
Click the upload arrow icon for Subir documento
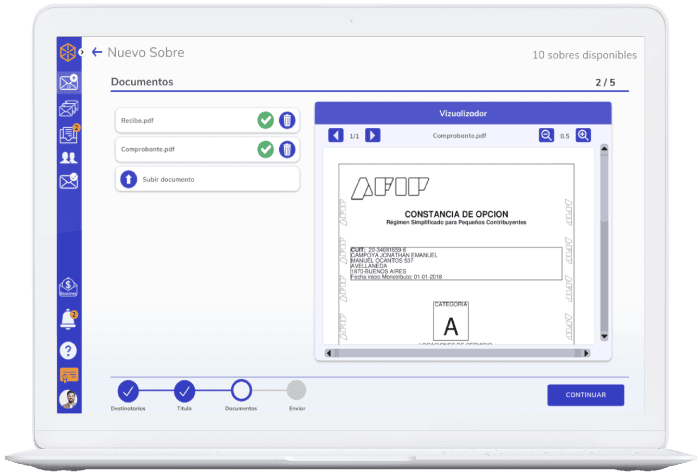coord(128,179)
